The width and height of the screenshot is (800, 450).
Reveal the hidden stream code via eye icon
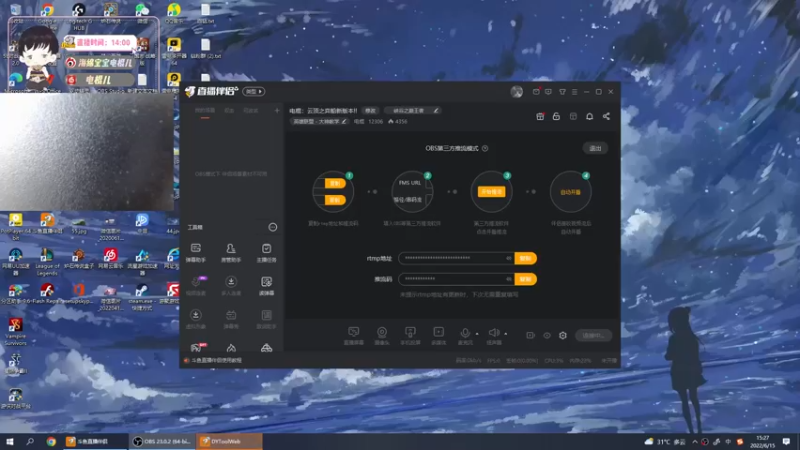tap(508, 279)
